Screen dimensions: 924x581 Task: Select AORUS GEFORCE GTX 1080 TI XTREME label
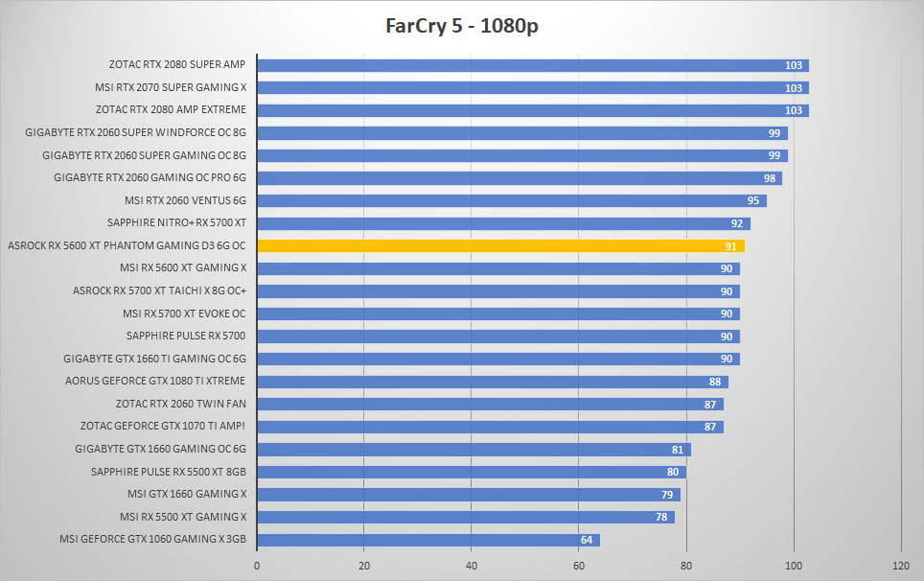155,381
